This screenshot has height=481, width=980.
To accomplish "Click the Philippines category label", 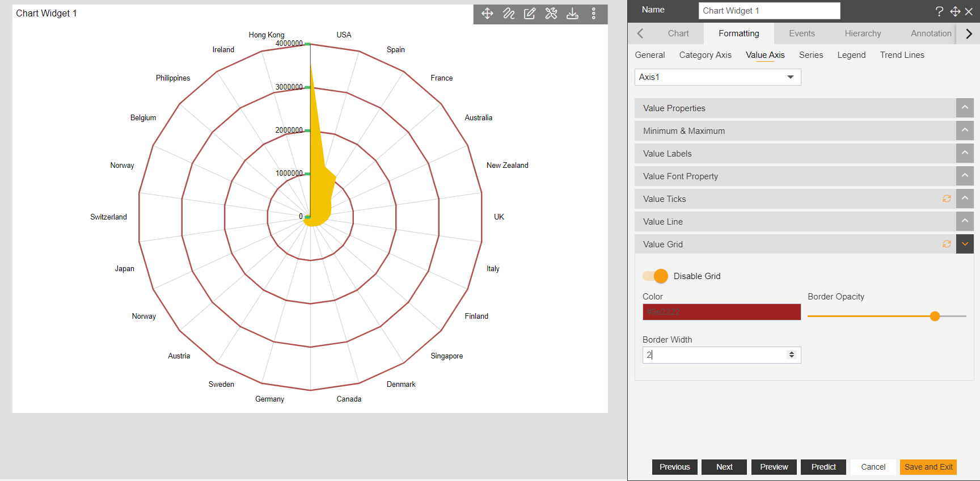I will pos(173,78).
